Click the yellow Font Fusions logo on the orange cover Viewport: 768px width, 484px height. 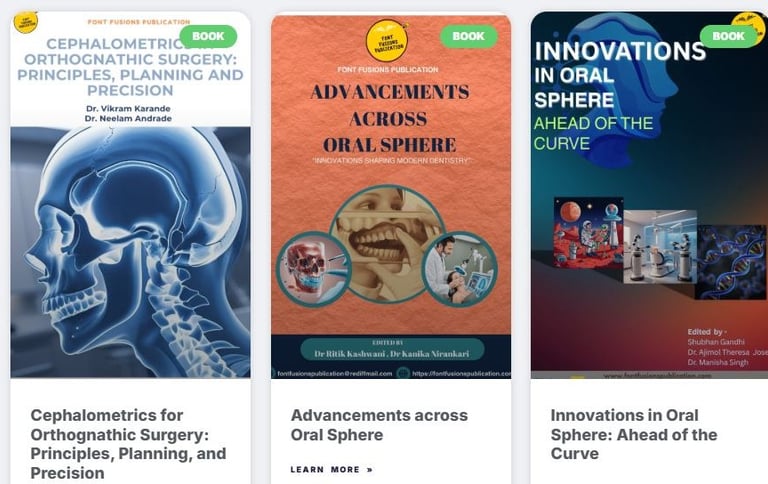pos(387,40)
